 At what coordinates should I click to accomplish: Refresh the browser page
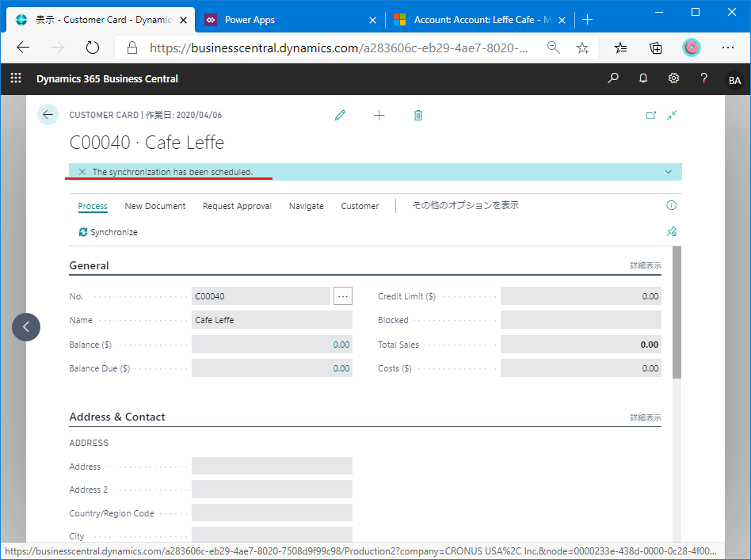93,48
